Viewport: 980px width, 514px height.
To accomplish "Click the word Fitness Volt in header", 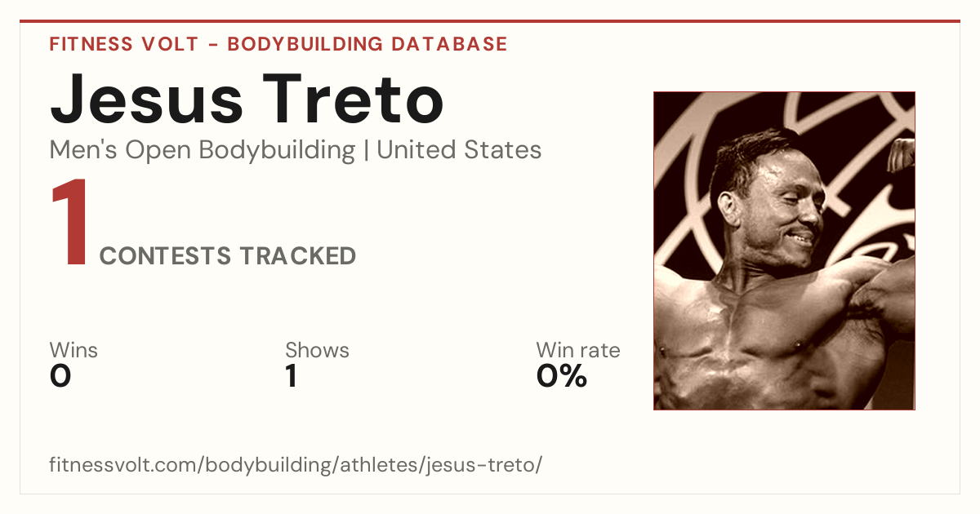I will pyautogui.click(x=123, y=44).
